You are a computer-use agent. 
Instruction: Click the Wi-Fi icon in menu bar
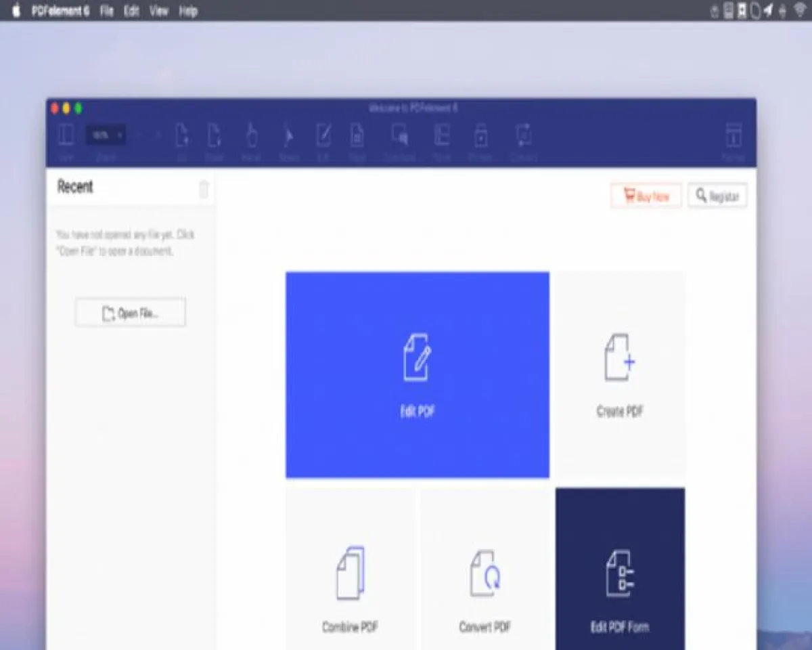[801, 11]
